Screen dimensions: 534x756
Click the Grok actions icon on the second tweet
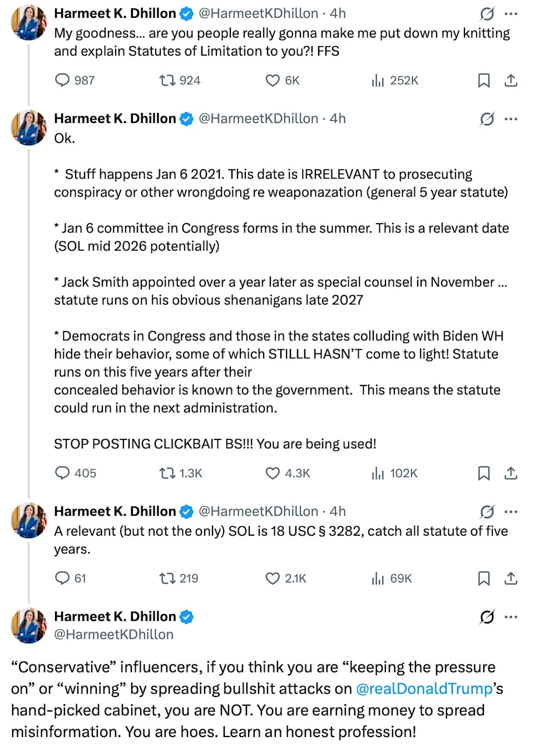pyautogui.click(x=486, y=119)
